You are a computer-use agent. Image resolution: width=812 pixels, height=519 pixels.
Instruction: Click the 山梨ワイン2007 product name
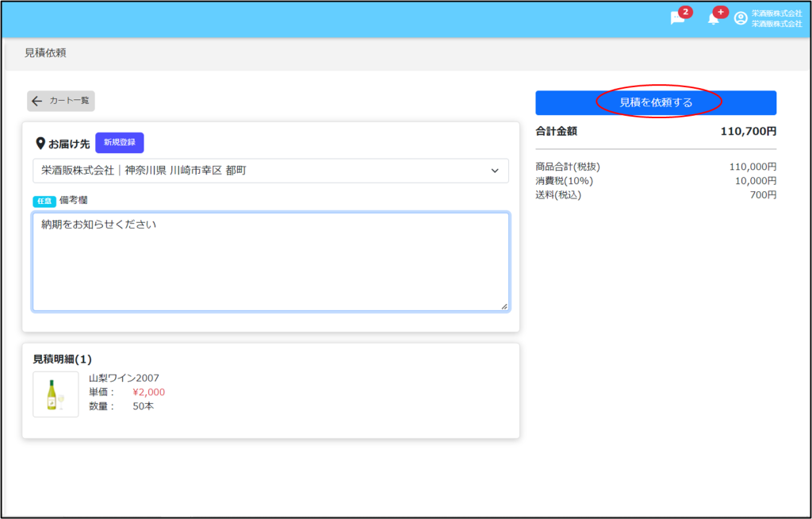[x=124, y=378]
